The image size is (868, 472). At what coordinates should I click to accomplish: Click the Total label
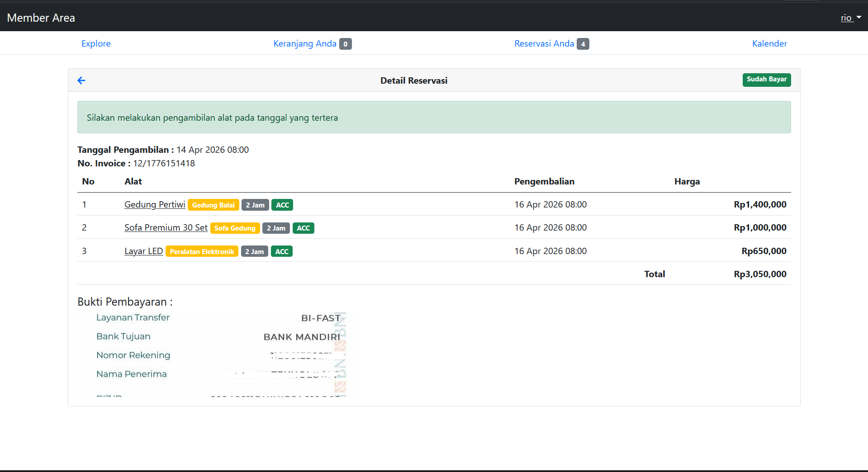[655, 274]
